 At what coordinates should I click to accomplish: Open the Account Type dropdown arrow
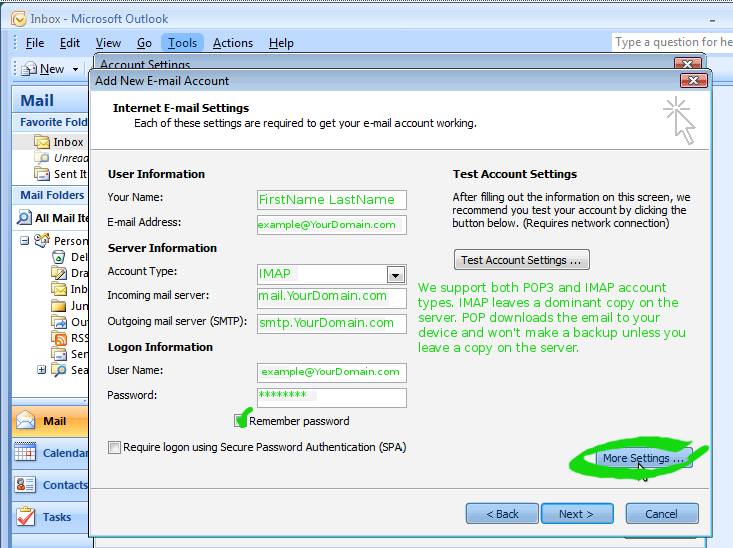395,275
